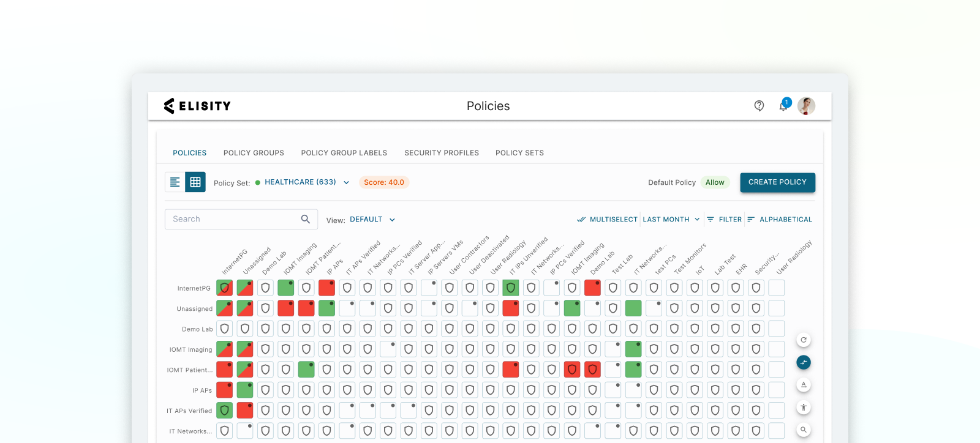
Task: Click the refresh floating button
Action: tap(804, 340)
